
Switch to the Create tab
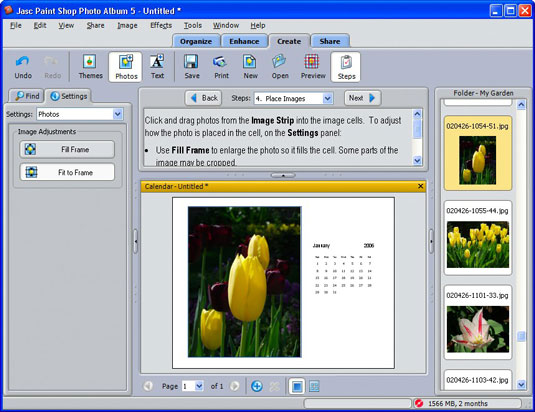(x=289, y=41)
